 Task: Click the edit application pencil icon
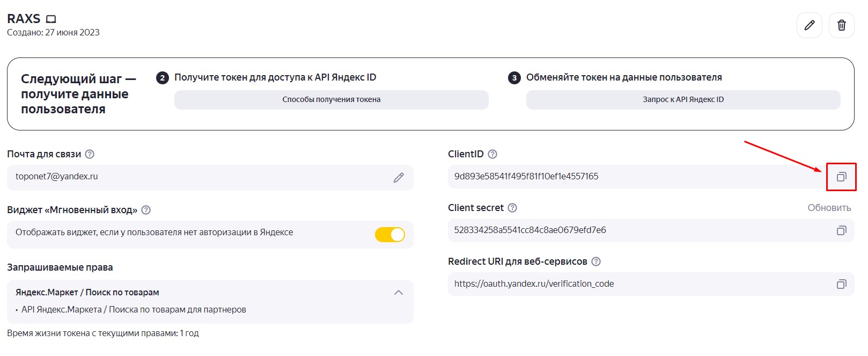point(809,25)
